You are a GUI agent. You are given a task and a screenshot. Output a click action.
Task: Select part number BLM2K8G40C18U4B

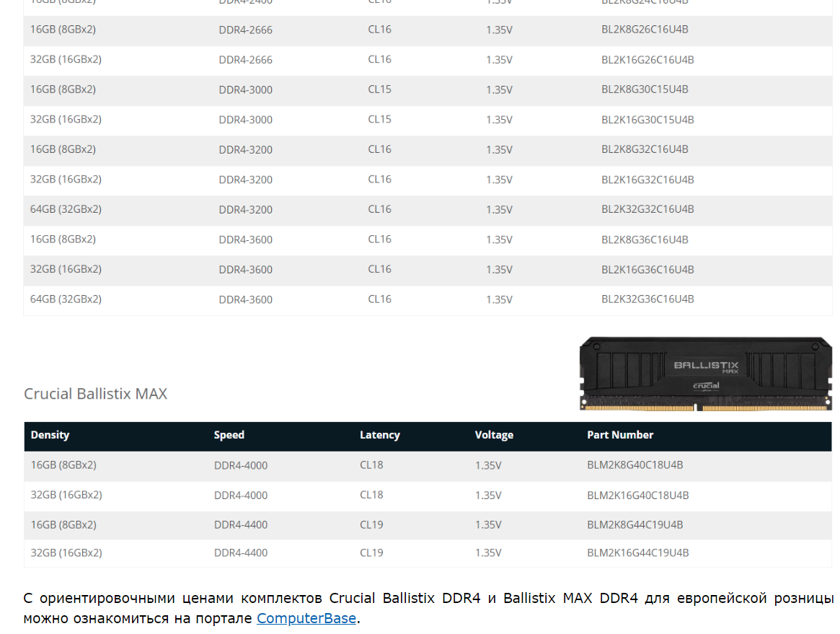[635, 465]
